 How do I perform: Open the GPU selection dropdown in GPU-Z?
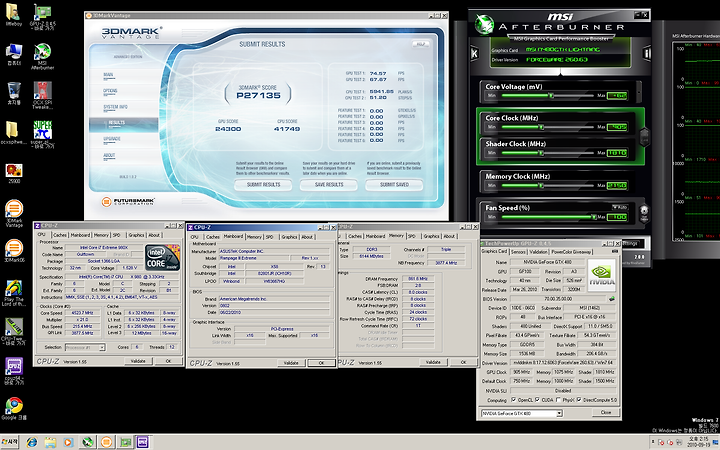click(559, 413)
